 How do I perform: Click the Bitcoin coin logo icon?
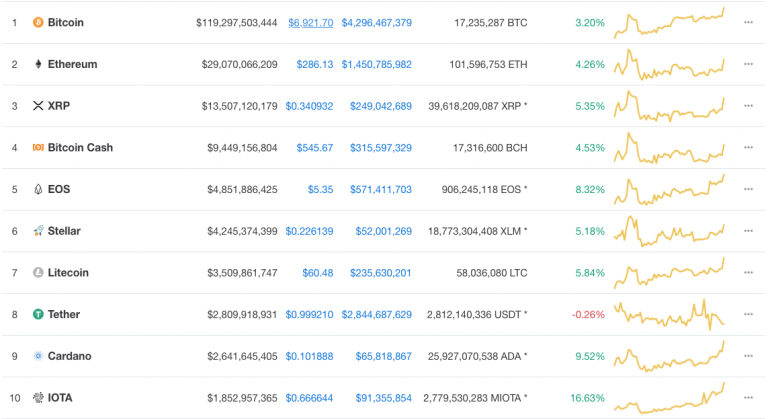[x=38, y=23]
